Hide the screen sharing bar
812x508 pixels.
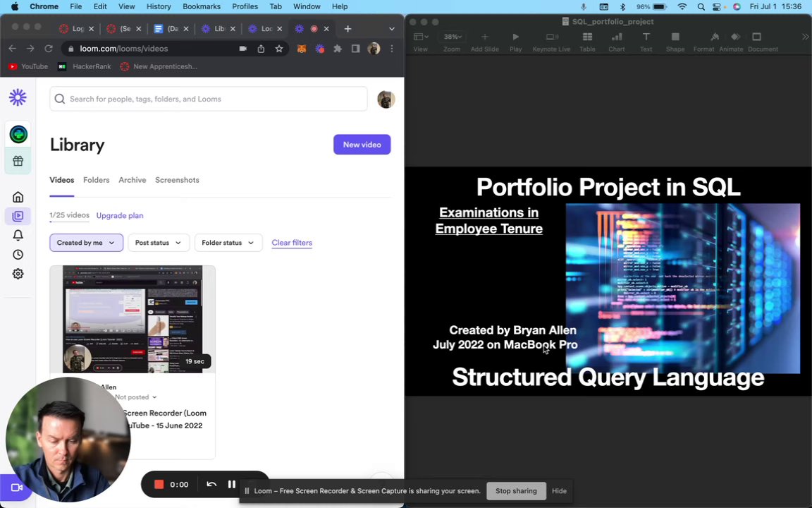pyautogui.click(x=559, y=491)
